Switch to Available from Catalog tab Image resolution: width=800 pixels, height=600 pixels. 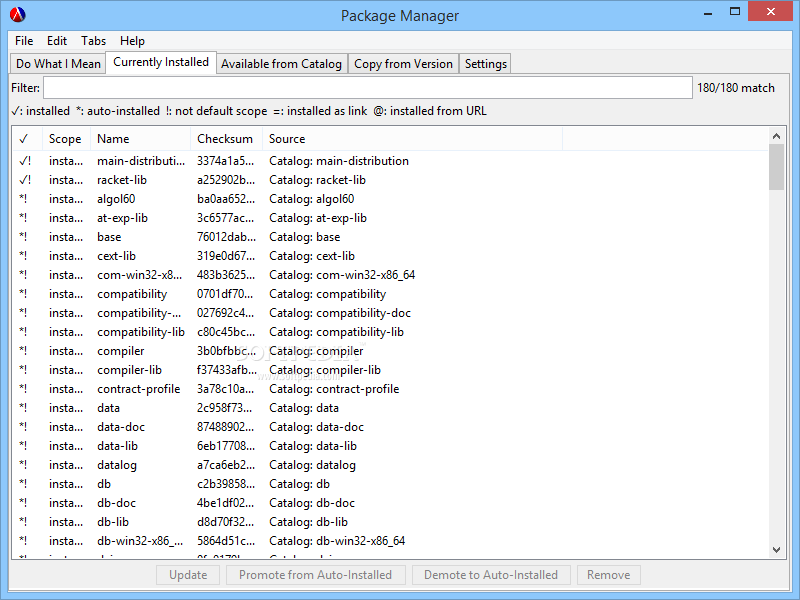coord(281,64)
